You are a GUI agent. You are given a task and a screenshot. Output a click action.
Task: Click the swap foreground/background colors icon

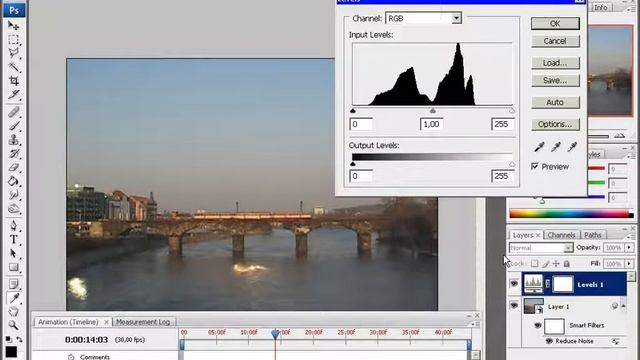(19, 339)
